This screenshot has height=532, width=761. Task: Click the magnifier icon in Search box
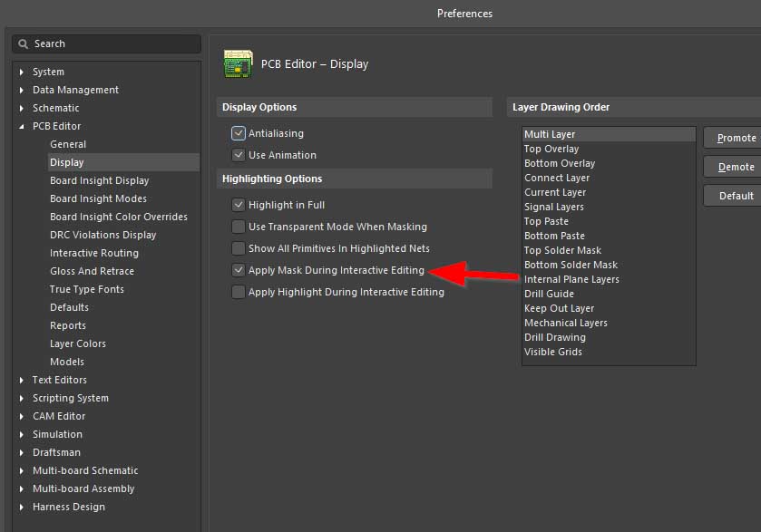[x=24, y=44]
